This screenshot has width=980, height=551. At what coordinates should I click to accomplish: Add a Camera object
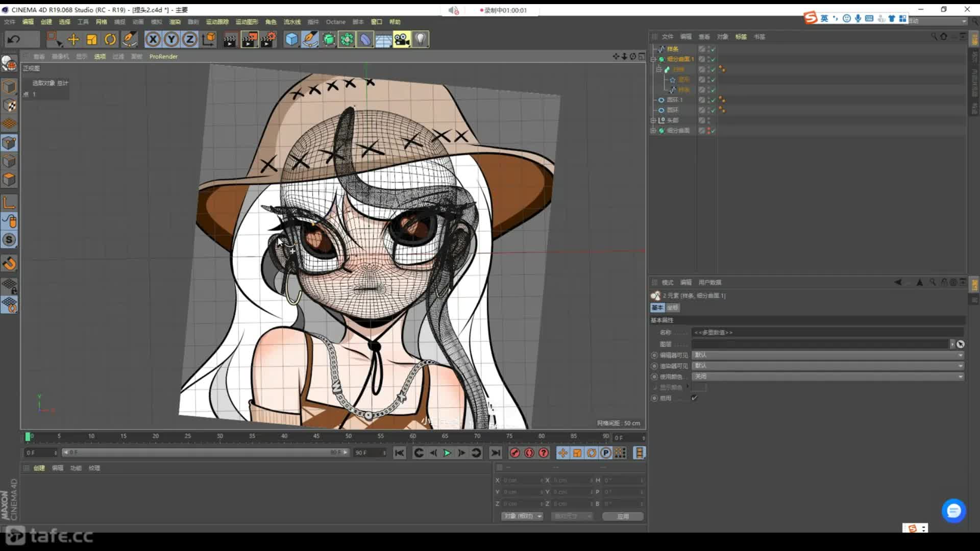402,39
